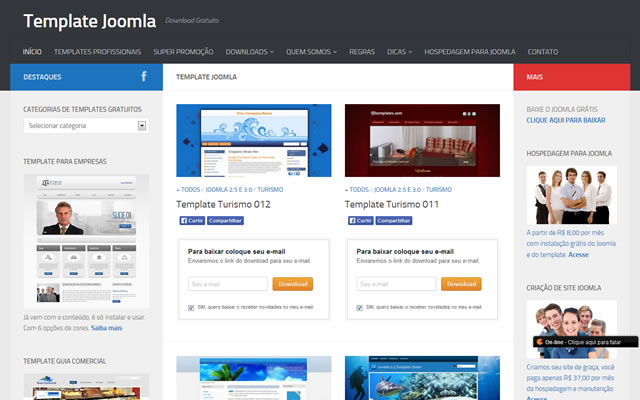Click the Destaques blue header tab
This screenshot has width=640, height=400.
click(x=87, y=77)
